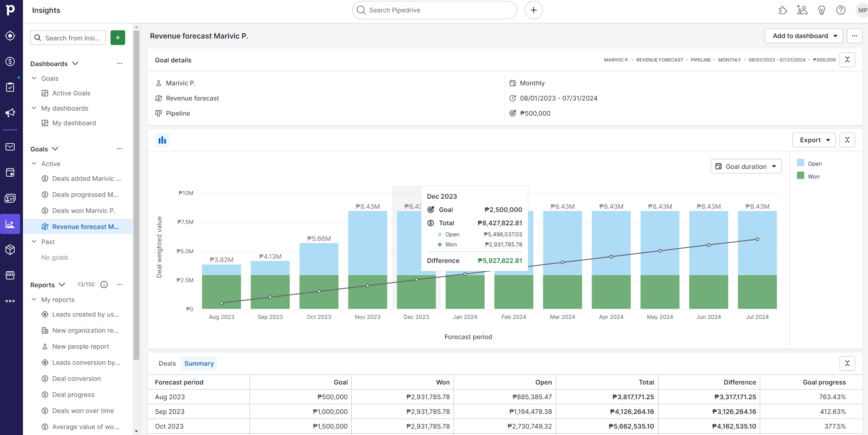Open Leads created by us... report
Screen dimensions: 868x435
pos(85,314)
